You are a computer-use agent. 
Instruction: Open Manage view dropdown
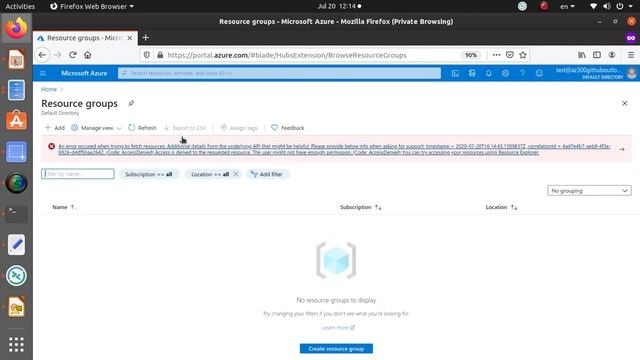point(96,128)
